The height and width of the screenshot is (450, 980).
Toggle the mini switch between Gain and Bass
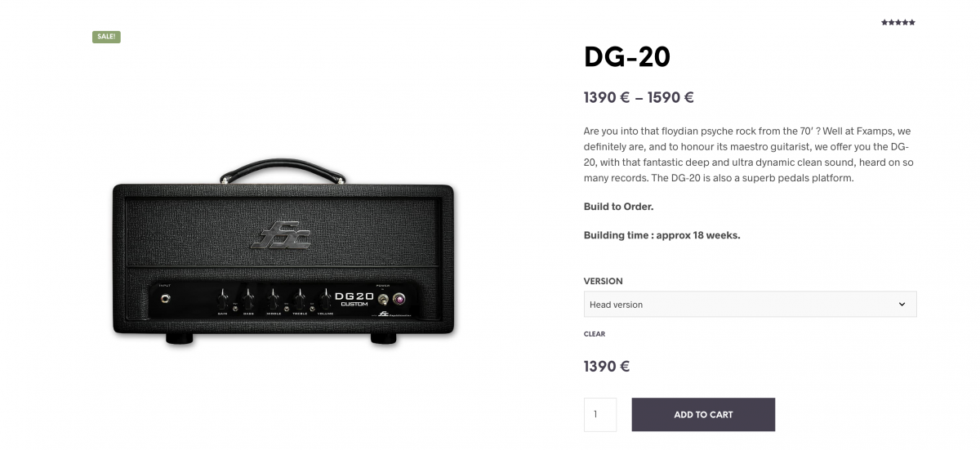click(x=235, y=309)
